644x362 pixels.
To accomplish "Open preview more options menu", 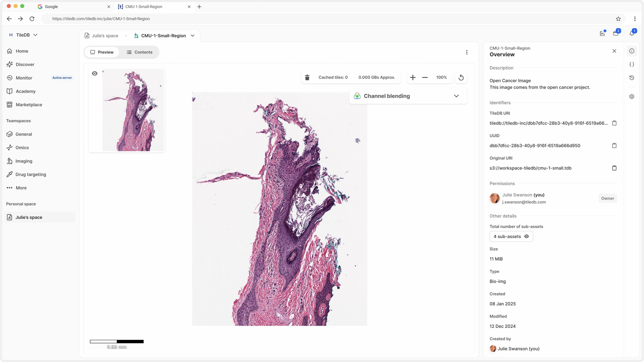I will coord(467,52).
